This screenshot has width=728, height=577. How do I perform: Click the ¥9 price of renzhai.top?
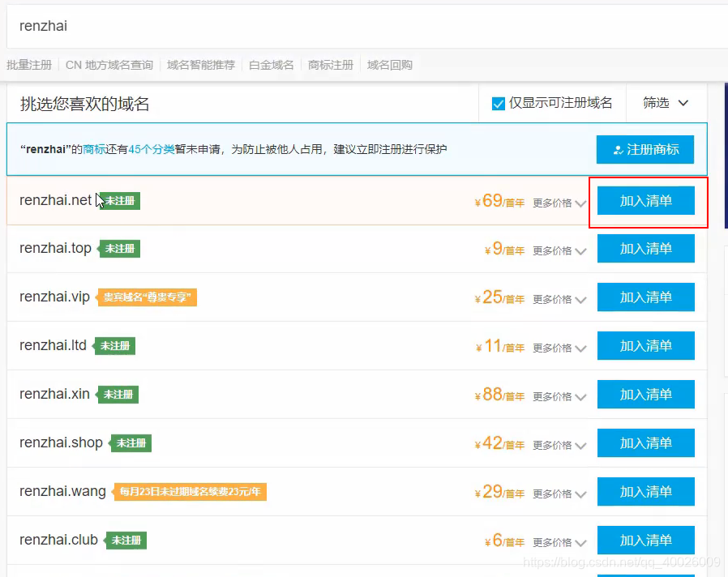point(505,249)
